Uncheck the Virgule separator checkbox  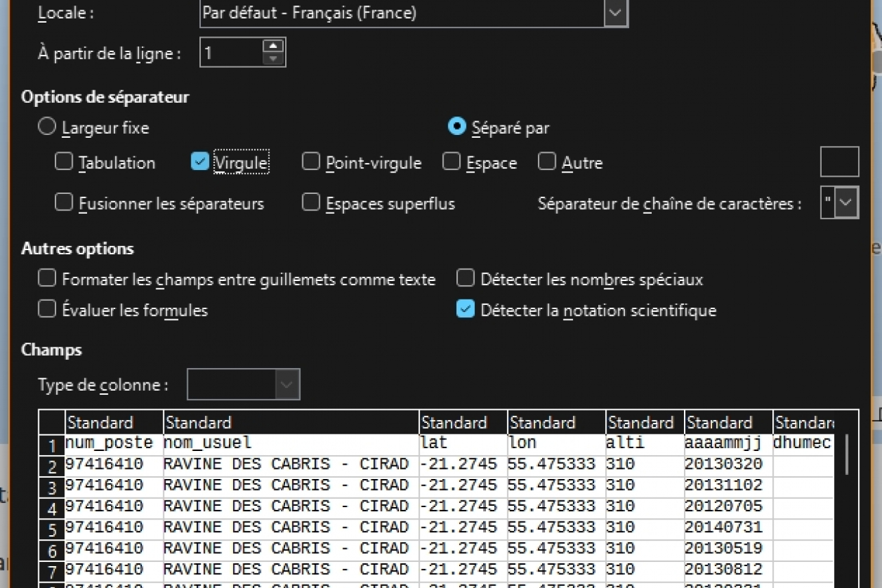(199, 162)
